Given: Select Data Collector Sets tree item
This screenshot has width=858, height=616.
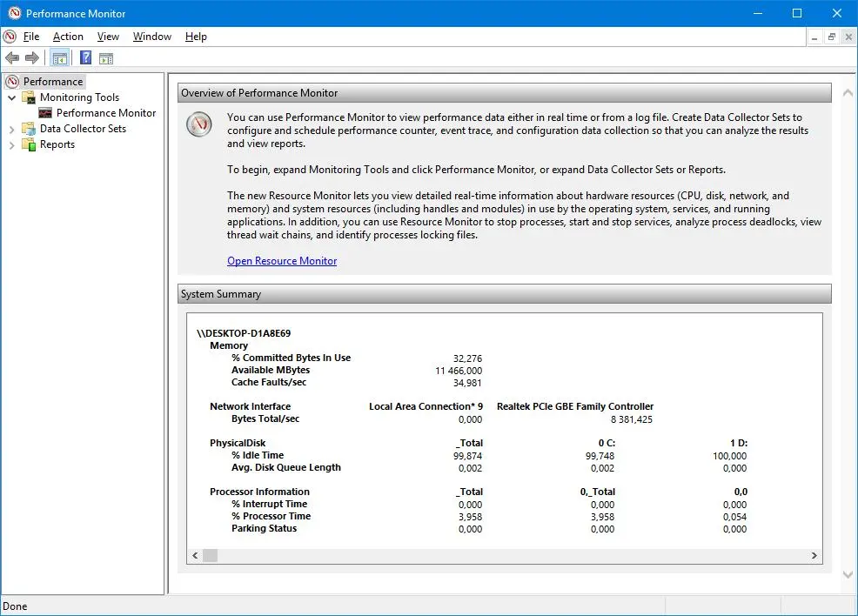Looking at the screenshot, I should coord(84,129).
